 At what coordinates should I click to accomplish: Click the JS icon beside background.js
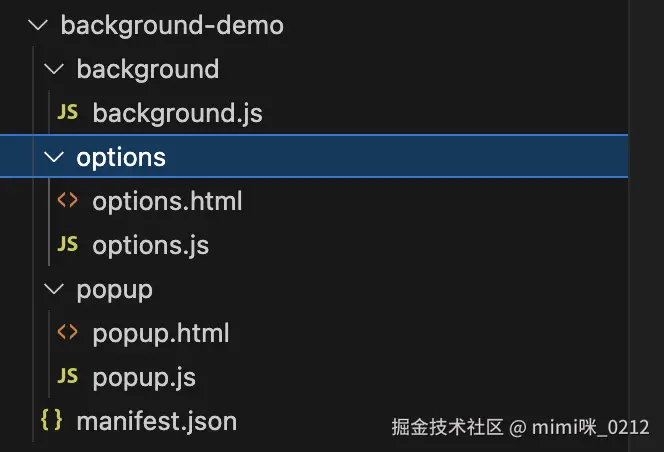pos(67,113)
